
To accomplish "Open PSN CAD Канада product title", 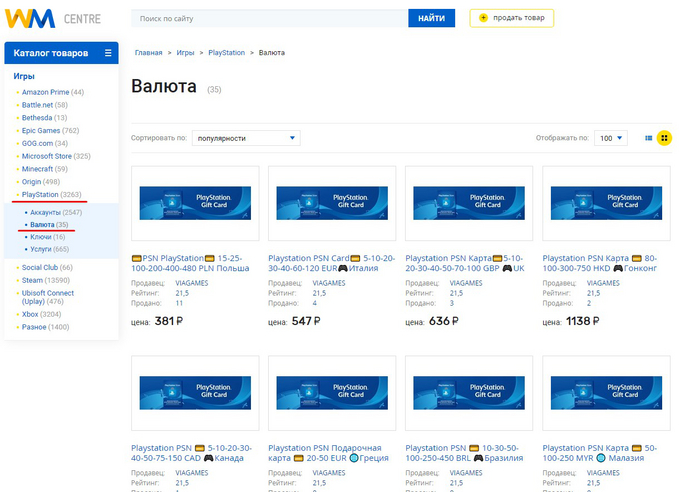I will click(x=192, y=453).
